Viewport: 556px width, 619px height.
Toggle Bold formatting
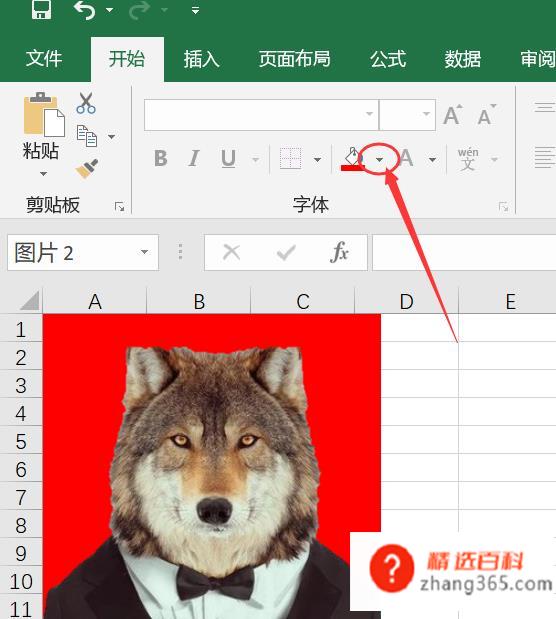161,159
